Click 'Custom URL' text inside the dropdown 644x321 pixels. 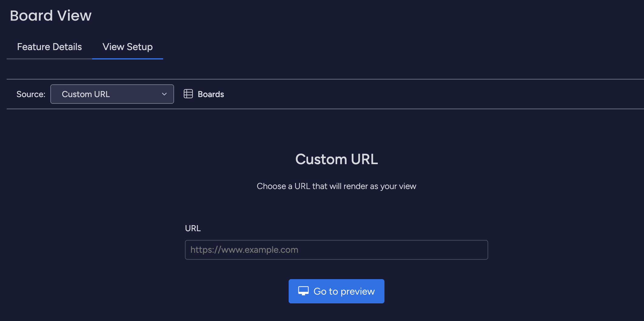click(x=86, y=94)
